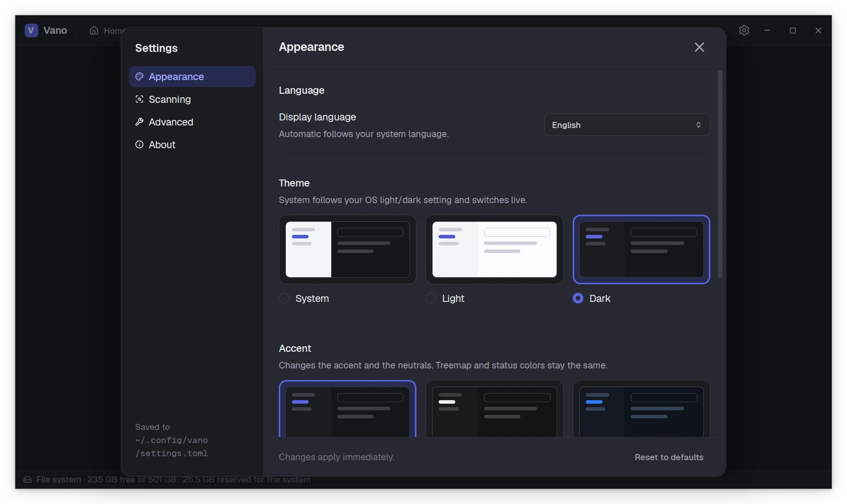Screen dimensions: 847x504
Task: Pick the blue accent preview card
Action: [x=641, y=409]
